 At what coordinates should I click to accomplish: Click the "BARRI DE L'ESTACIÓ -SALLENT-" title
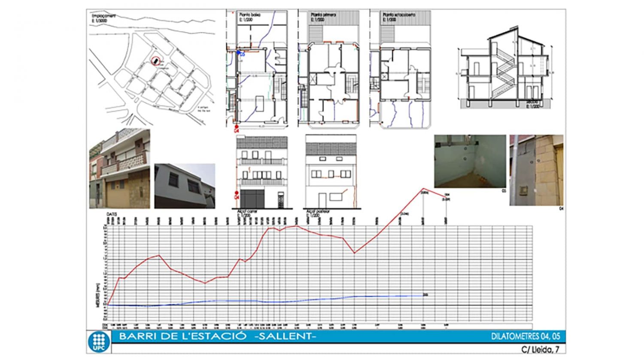217,336
